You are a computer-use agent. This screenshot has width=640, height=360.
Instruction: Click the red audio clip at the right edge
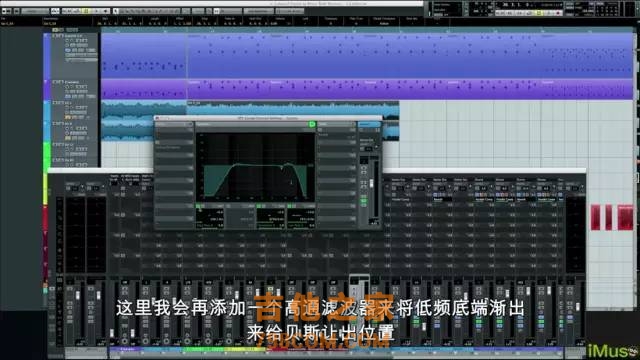(624, 218)
